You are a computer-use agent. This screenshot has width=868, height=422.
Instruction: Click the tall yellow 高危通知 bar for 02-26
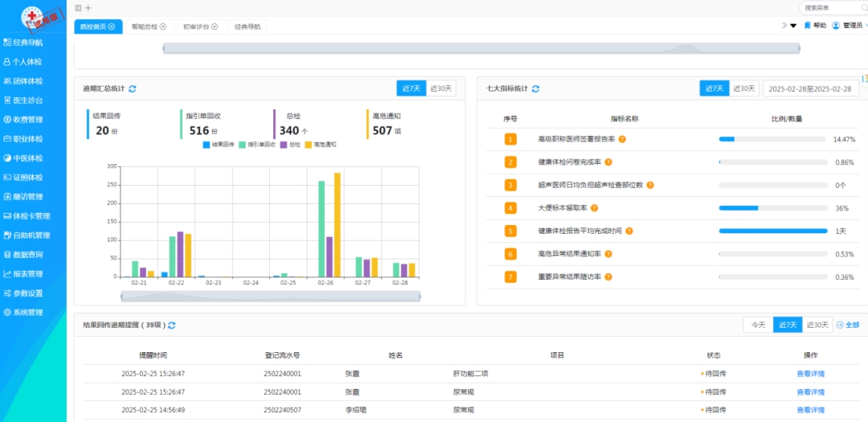337,225
